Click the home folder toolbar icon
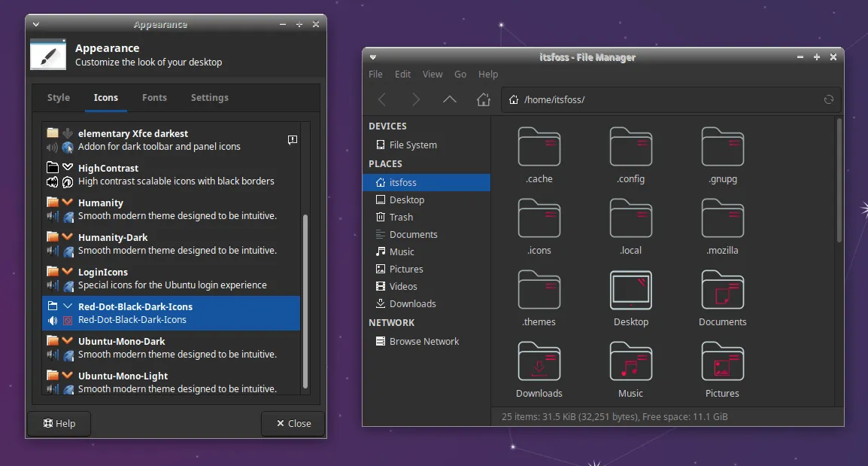 point(484,99)
